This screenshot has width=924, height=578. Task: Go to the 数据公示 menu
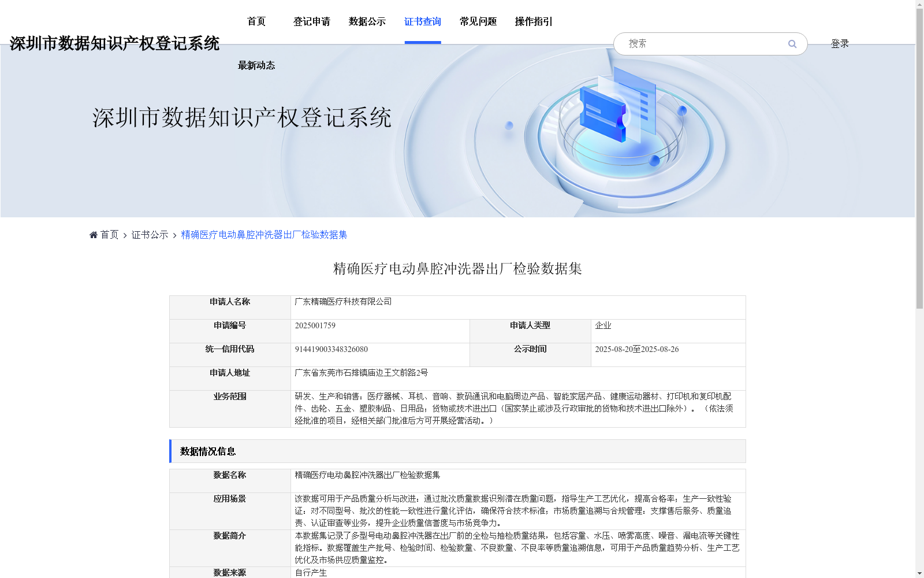[367, 21]
